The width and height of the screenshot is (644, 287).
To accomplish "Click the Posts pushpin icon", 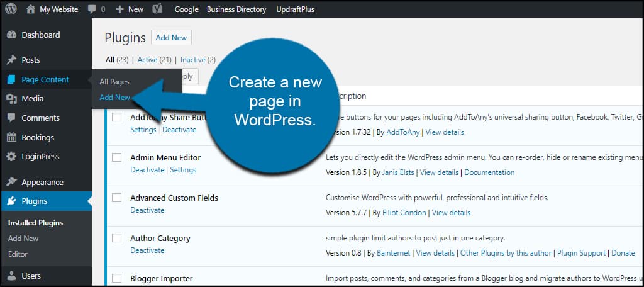I will (11, 60).
